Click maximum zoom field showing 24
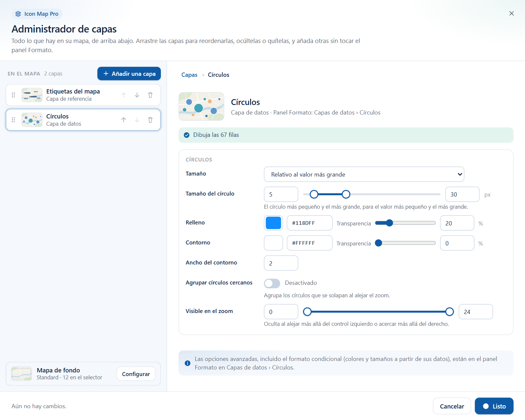525x420 pixels. coord(476,312)
